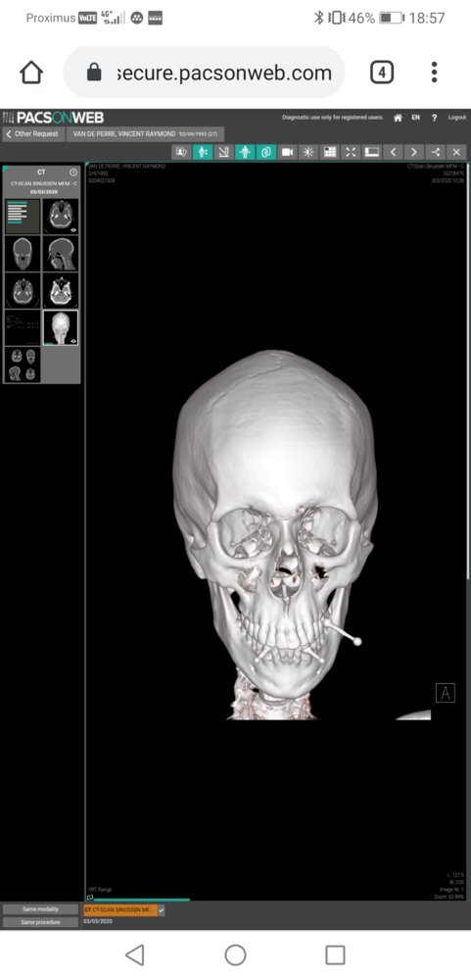Open help via the question mark icon
Image resolution: width=471 pixels, height=980 pixels.
click(434, 118)
